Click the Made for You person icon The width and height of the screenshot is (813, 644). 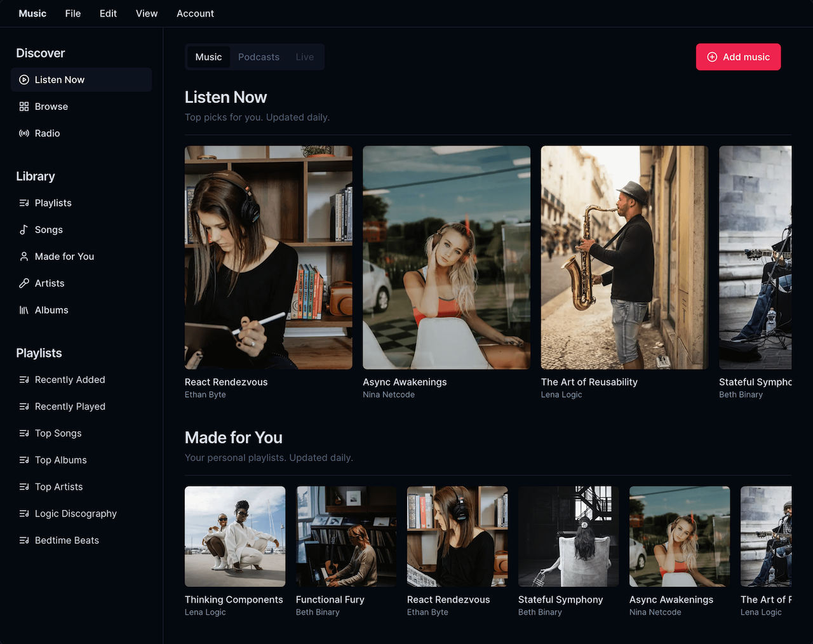24,256
